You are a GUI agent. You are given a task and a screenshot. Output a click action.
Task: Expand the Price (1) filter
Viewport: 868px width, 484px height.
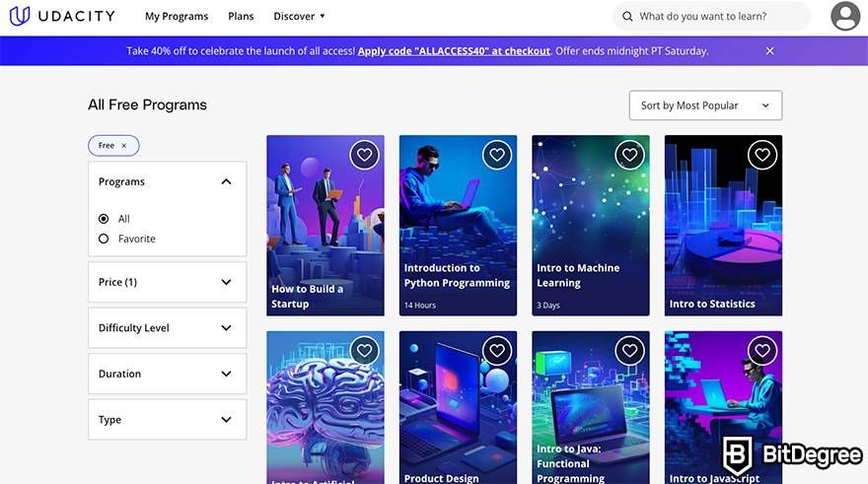167,282
